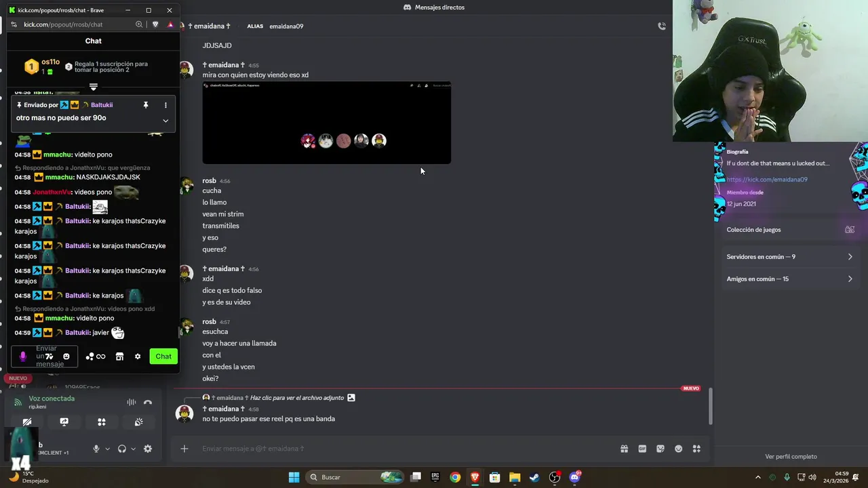Image resolution: width=868 pixels, height=488 pixels.
Task: Click the Kick chat microphone icon
Action: tap(22, 357)
